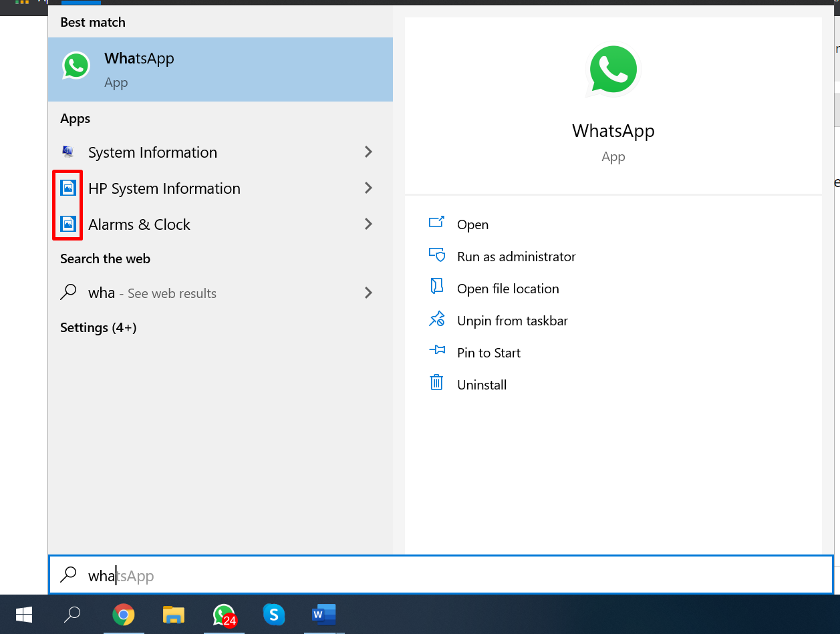Viewport: 840px width, 634px height.
Task: Open WhatsApp from the Best match result
Action: click(x=221, y=69)
